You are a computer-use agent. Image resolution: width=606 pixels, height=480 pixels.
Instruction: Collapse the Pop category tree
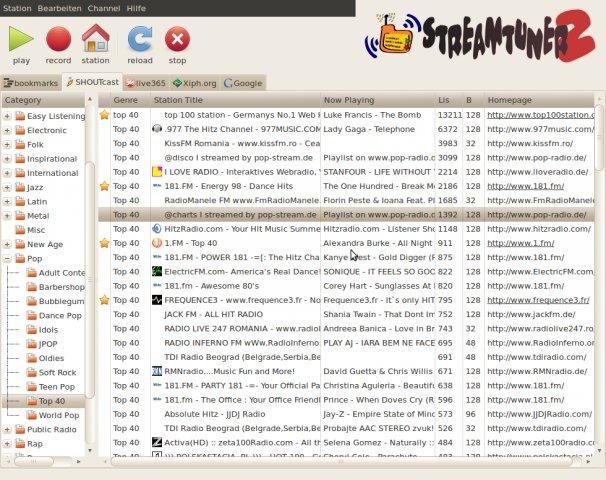pyautogui.click(x=7, y=258)
